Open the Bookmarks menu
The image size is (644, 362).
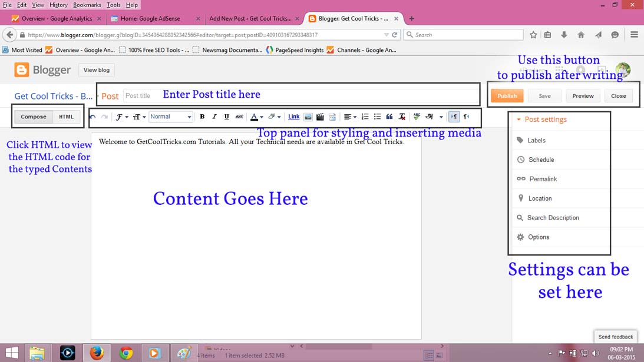click(87, 5)
